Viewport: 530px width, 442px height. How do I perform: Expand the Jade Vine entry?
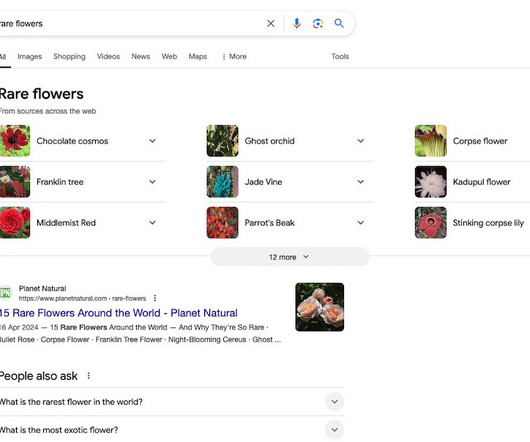(x=361, y=182)
